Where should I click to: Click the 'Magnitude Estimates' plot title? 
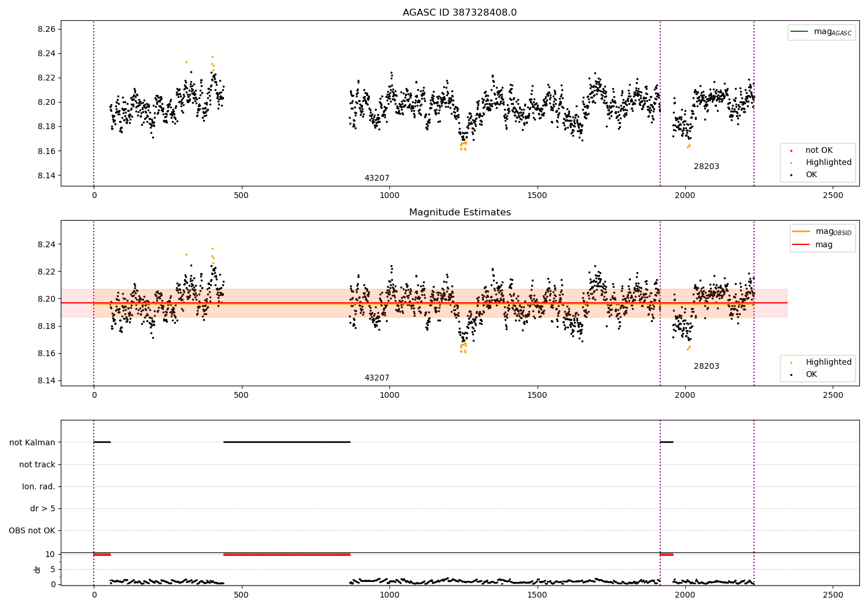tap(459, 213)
